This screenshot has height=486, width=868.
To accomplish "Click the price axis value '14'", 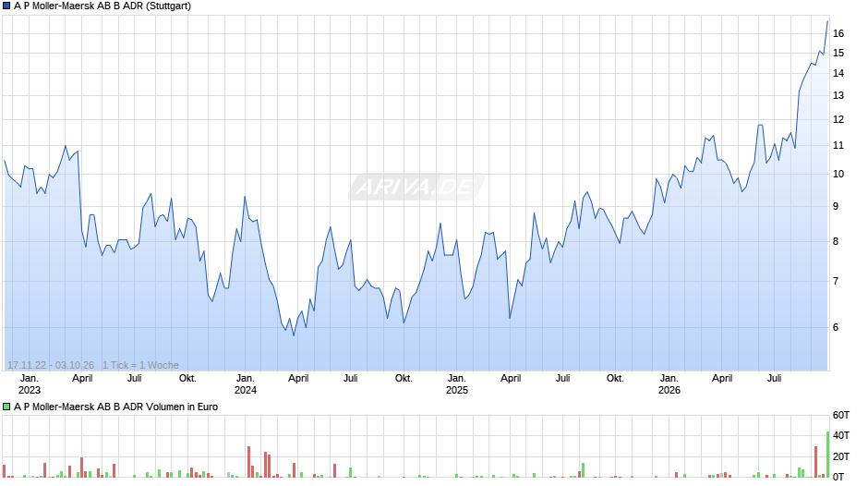I will click(838, 74).
